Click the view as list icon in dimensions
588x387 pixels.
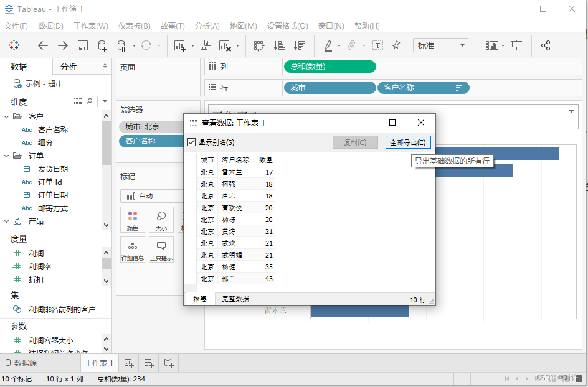(78, 101)
